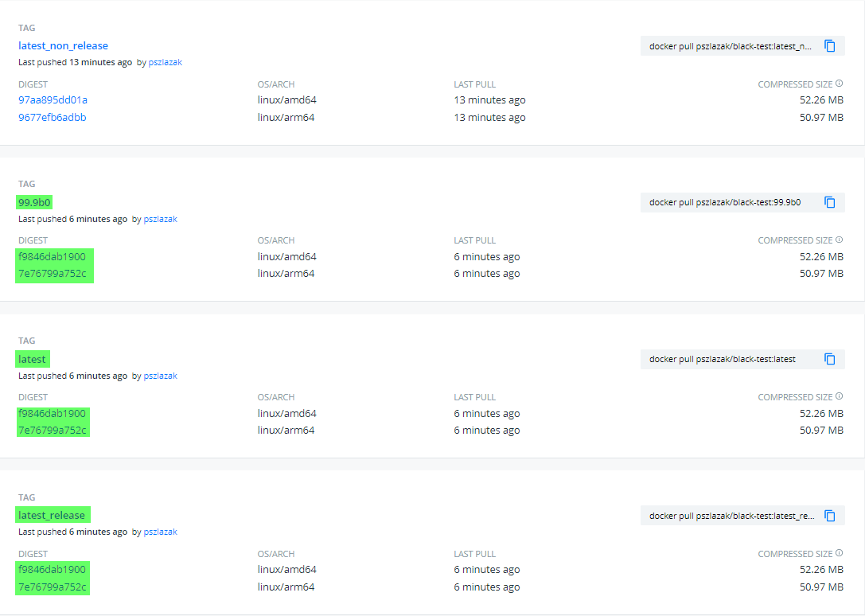
Task: Select '6 minutes ago' last pull for arm64 in latest card
Action: click(487, 430)
